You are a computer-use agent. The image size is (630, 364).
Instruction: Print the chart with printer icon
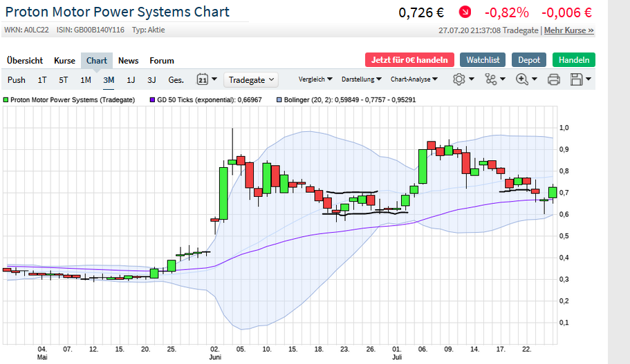(x=553, y=79)
